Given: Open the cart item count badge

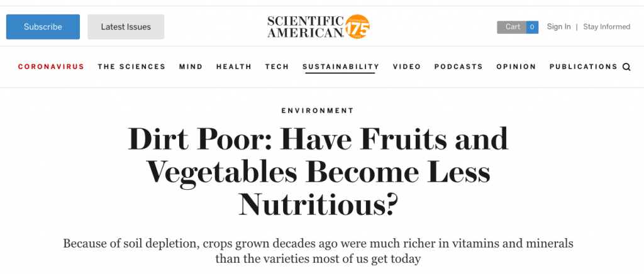Looking at the screenshot, I should [532, 27].
